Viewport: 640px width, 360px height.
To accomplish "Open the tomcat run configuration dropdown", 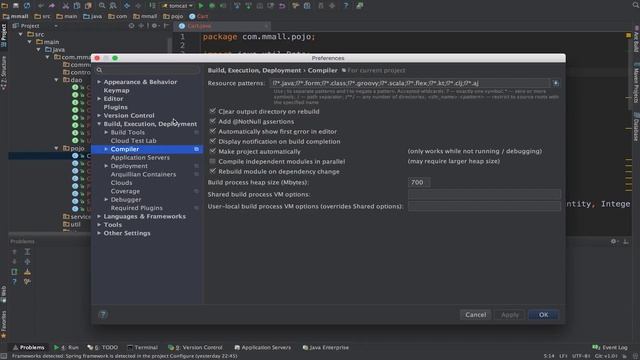I will (x=177, y=6).
